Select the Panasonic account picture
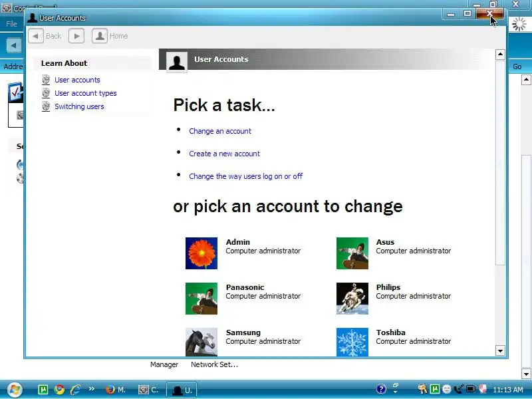Screen dimensions: 532x399 (201, 299)
